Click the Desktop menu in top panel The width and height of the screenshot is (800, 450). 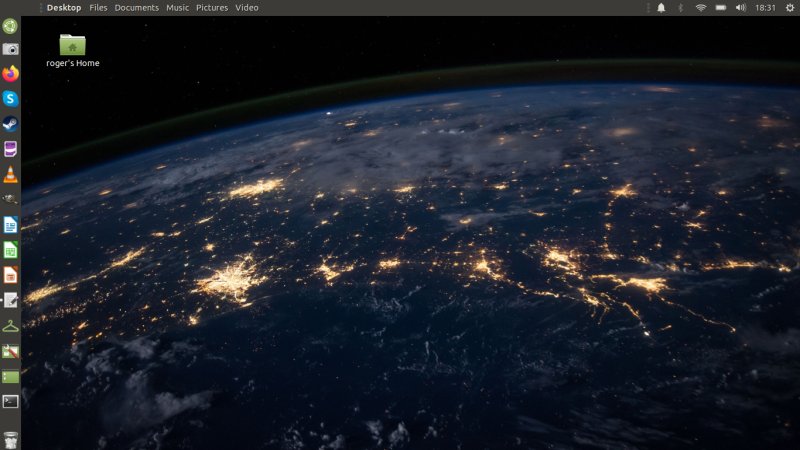tap(64, 8)
